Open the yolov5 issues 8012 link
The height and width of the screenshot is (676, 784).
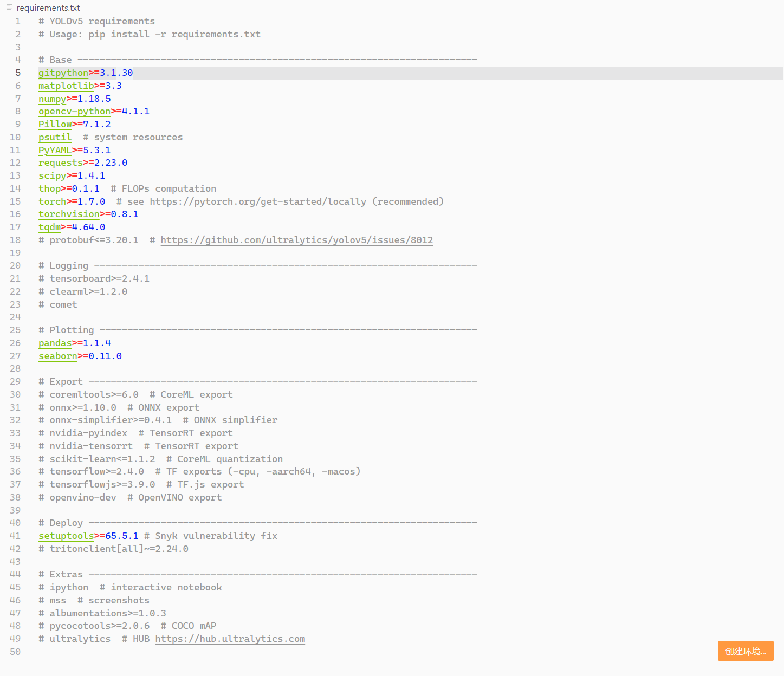click(x=297, y=240)
